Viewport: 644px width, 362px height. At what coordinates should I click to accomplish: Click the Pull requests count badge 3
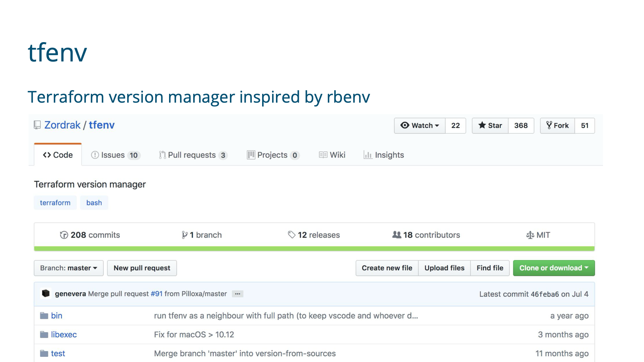point(223,155)
